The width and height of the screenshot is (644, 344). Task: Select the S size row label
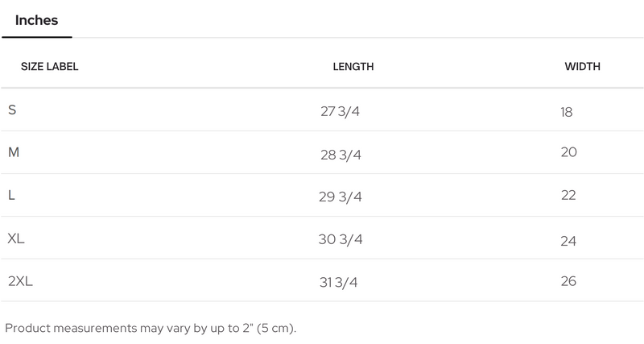tap(12, 110)
